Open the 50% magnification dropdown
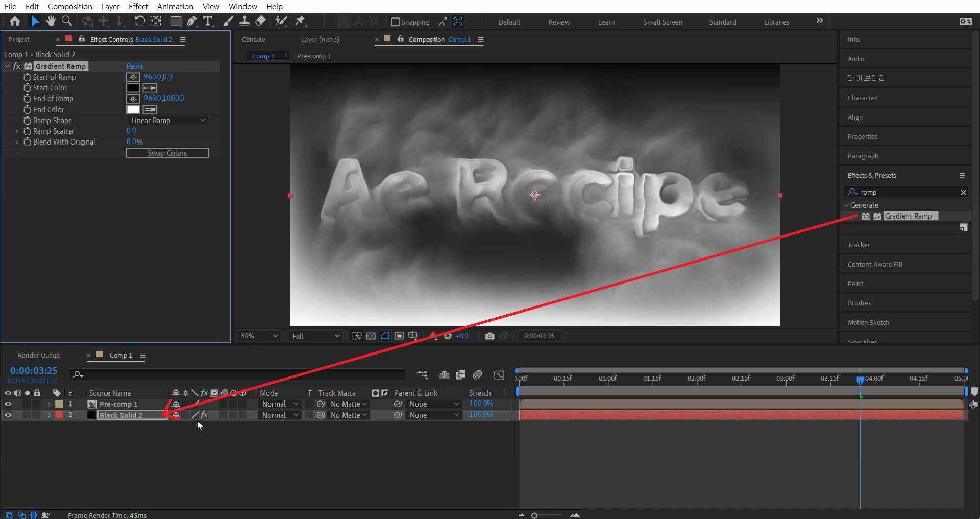The height and width of the screenshot is (519, 980). click(259, 336)
